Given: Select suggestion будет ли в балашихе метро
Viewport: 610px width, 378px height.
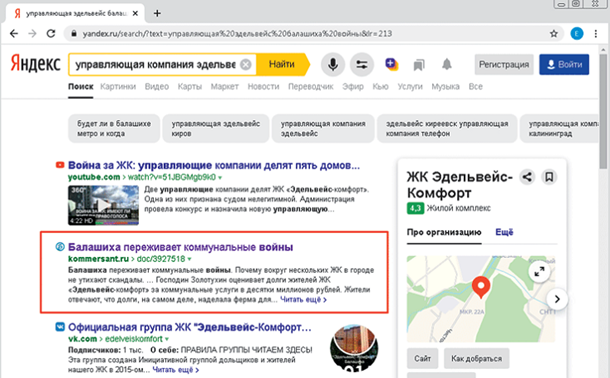Looking at the screenshot, I should [x=114, y=128].
